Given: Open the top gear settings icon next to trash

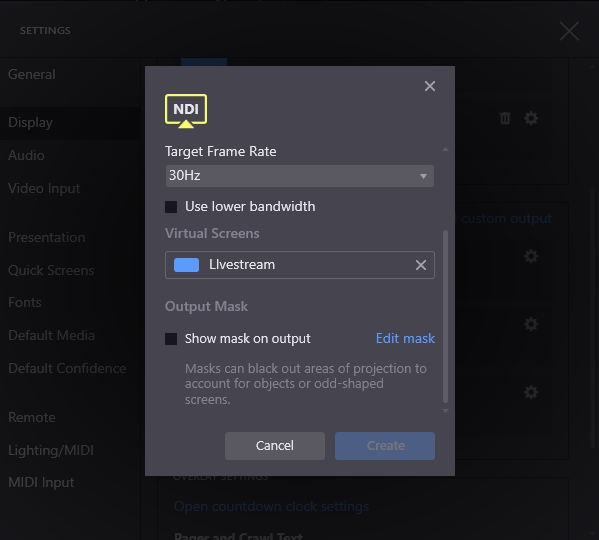Looking at the screenshot, I should (x=531, y=118).
